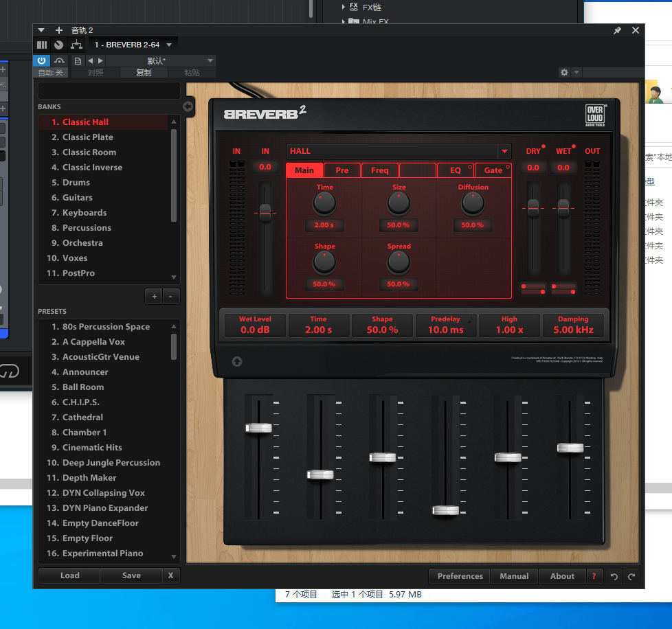This screenshot has width=672, height=629.
Task: Toggle the Gate enable circle
Action: 508,167
